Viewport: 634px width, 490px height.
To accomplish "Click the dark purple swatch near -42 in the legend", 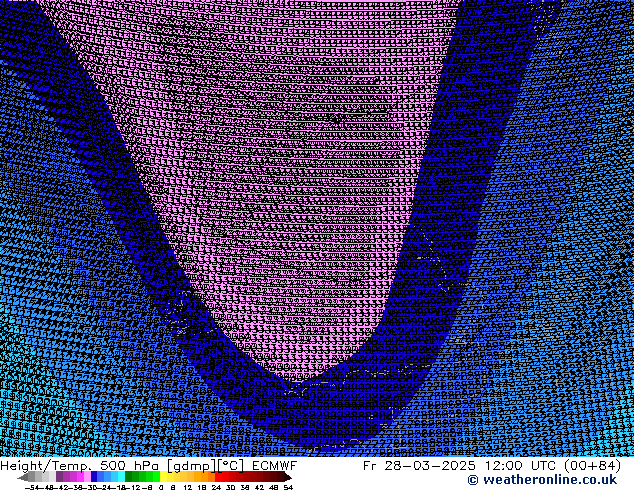I will [x=59, y=476].
